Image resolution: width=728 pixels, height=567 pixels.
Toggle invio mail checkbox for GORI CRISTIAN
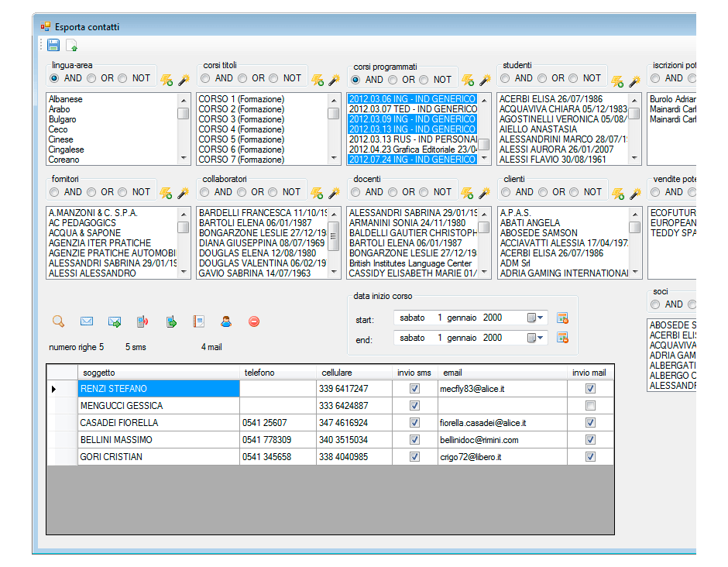590,457
